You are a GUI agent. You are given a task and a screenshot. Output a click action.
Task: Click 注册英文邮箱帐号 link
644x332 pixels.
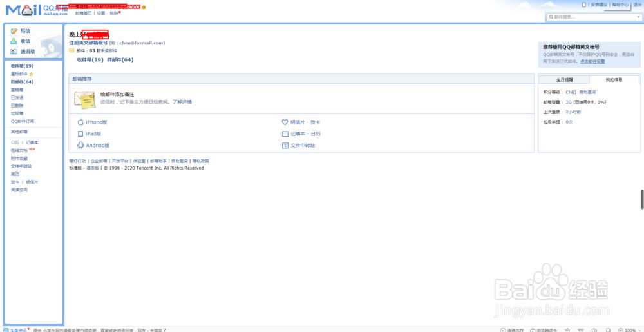pos(88,43)
